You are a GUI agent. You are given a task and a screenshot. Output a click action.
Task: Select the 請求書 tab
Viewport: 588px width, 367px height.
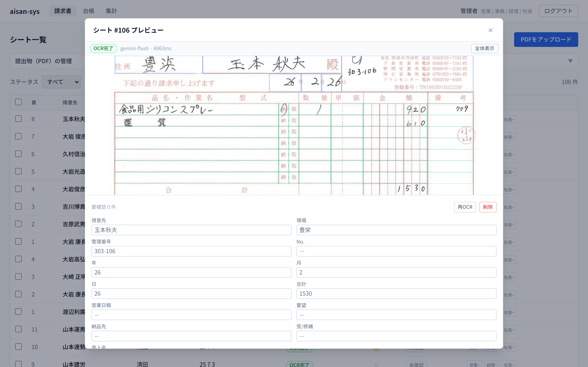pyautogui.click(x=63, y=11)
